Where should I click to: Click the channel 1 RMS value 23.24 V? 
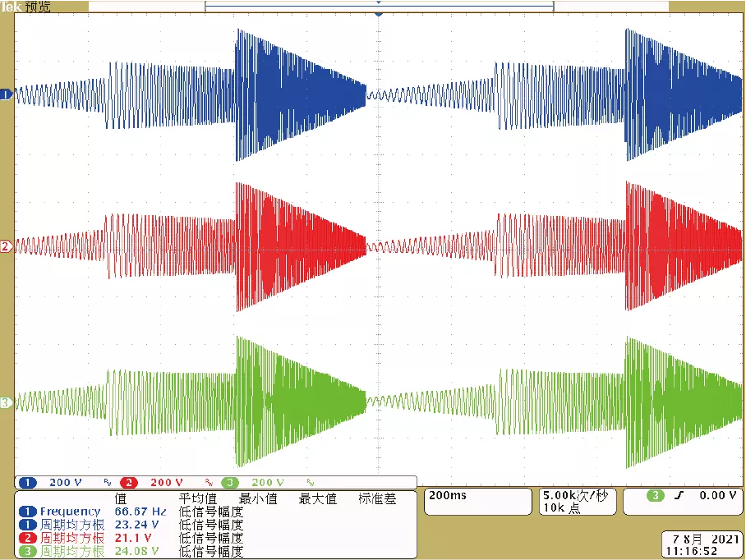click(136, 525)
